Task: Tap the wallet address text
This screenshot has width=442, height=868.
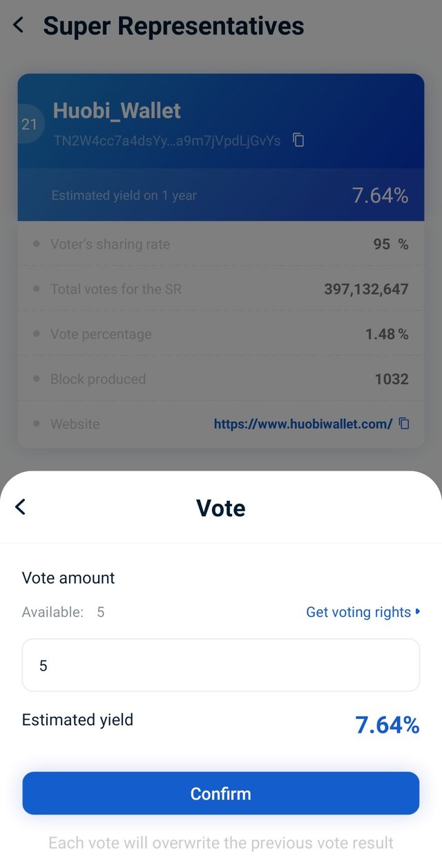Action: [x=167, y=141]
